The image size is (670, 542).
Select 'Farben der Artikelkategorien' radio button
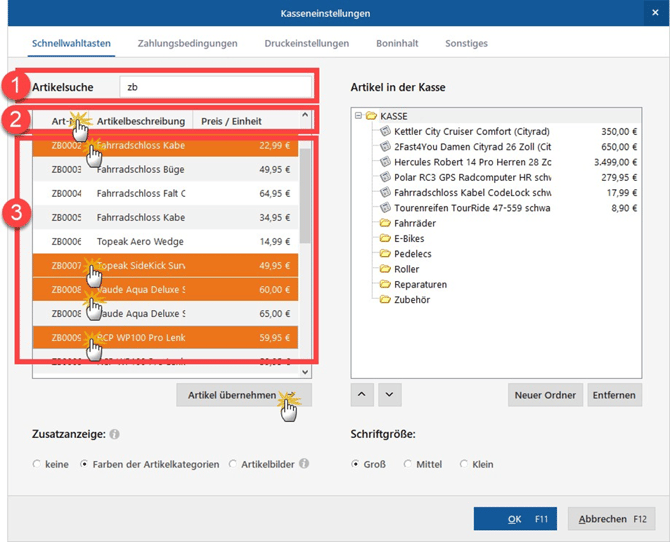pos(84,464)
